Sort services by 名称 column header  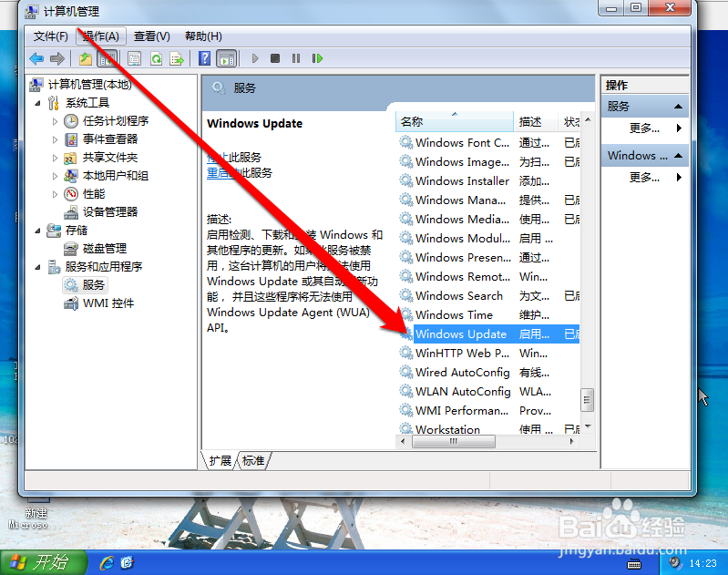click(x=455, y=122)
